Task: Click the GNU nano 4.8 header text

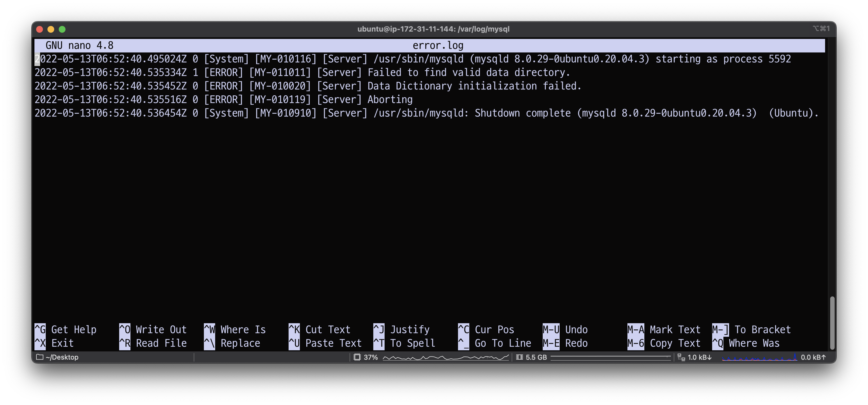Action: point(80,45)
